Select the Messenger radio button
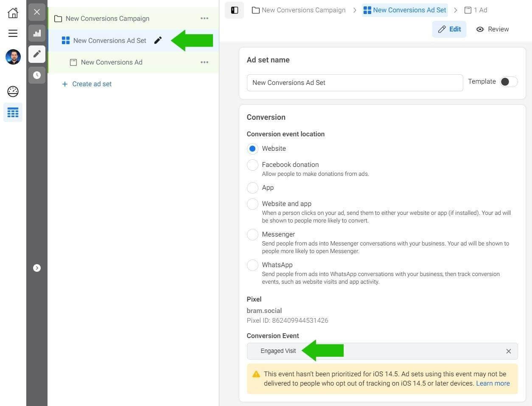The width and height of the screenshot is (532, 406). 252,234
